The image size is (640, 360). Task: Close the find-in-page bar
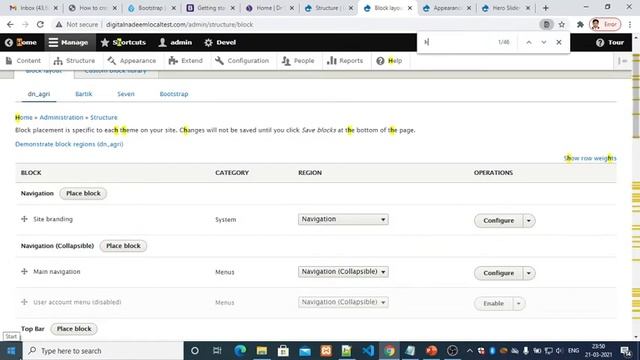(x=559, y=42)
